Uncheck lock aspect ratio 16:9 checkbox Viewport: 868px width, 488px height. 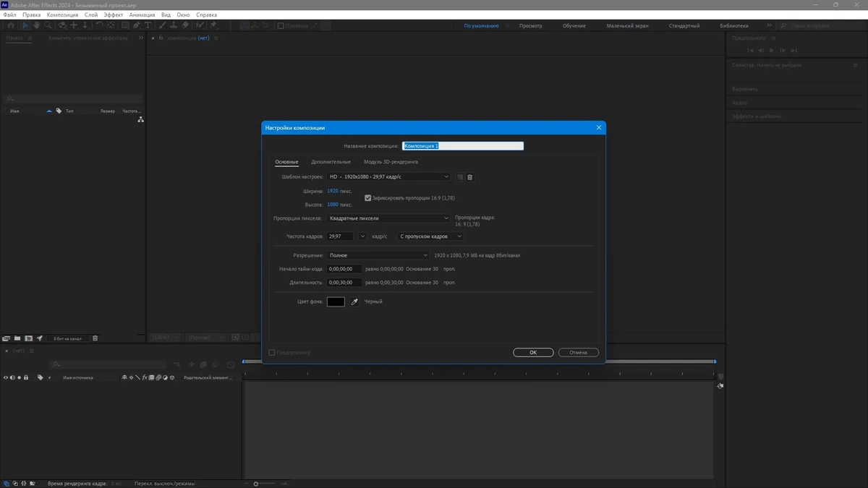367,197
